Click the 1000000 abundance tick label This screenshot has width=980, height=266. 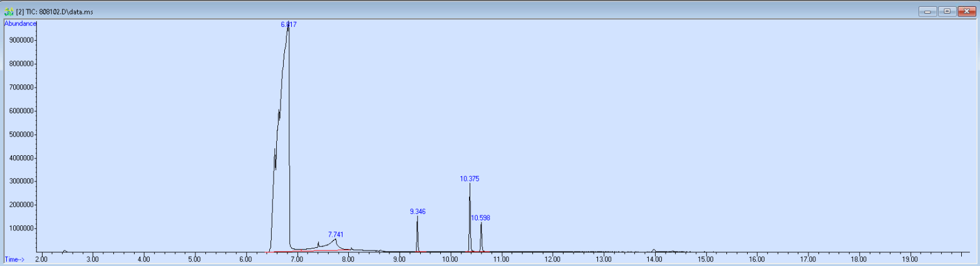[x=22, y=228]
